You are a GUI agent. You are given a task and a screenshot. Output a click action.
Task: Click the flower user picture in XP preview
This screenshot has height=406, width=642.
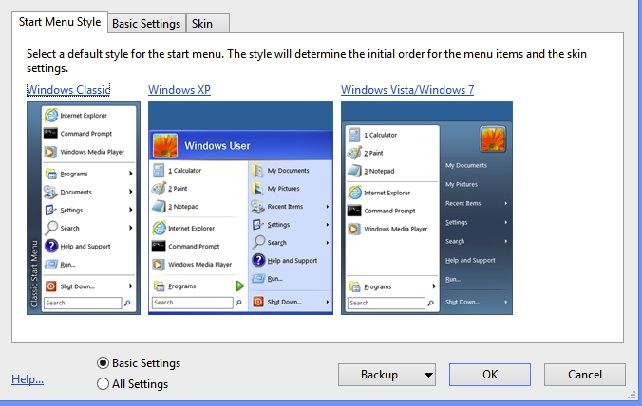[x=165, y=146]
